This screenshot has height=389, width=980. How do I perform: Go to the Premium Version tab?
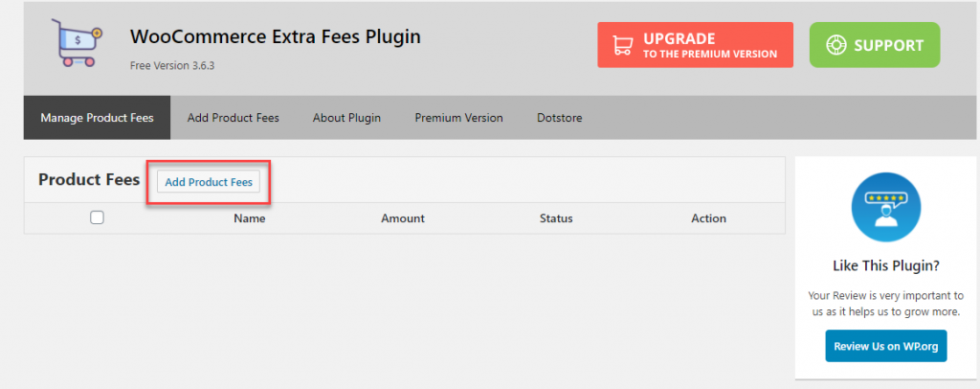point(458,118)
